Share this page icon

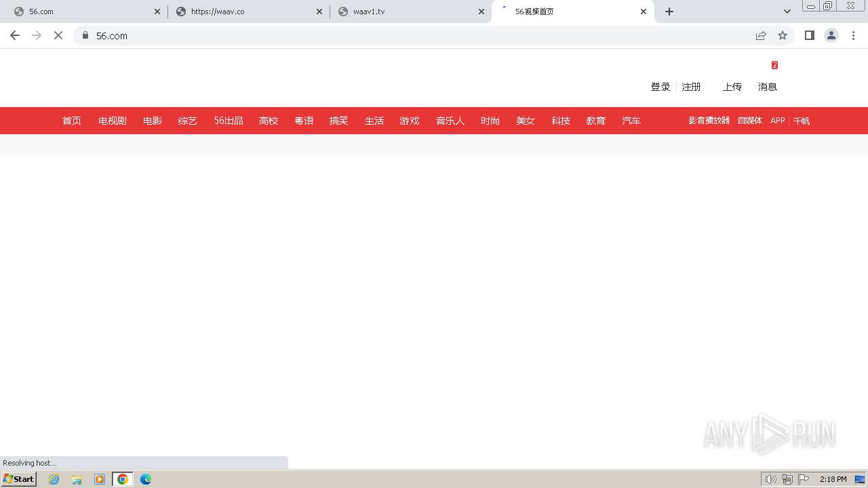click(x=761, y=35)
